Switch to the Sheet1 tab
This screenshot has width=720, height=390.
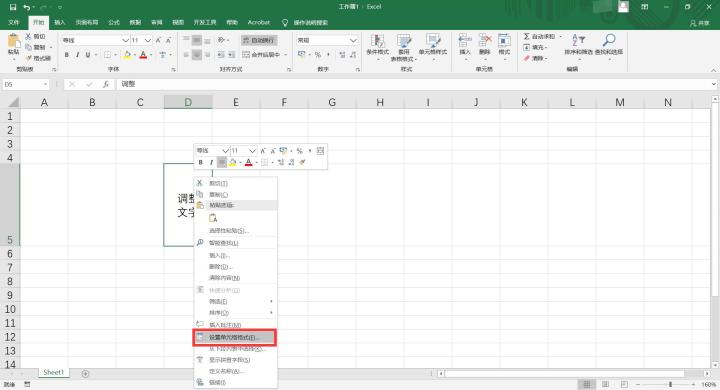coord(53,373)
